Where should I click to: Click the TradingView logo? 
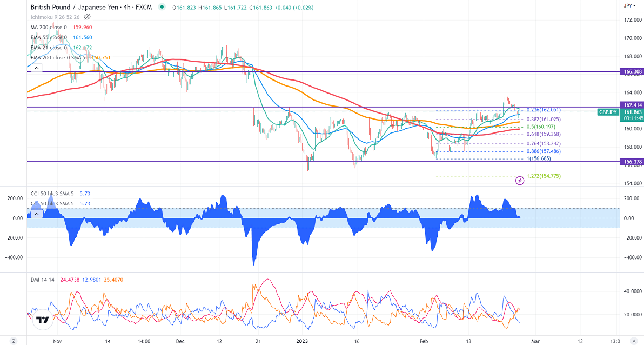(x=42, y=320)
